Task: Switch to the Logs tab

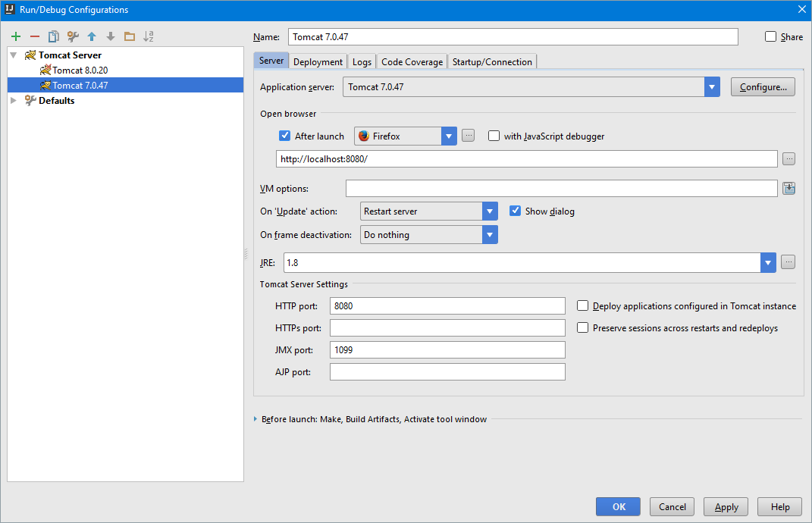Action: point(362,61)
